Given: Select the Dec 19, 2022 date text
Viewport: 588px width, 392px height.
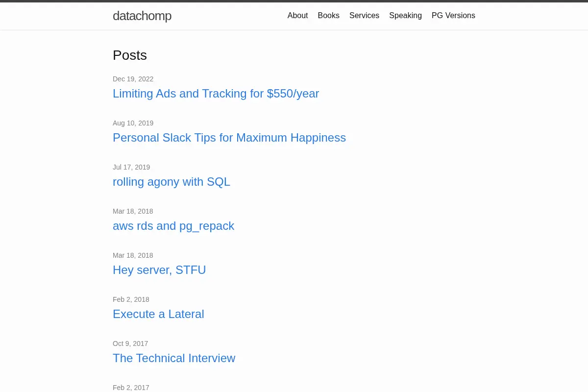Looking at the screenshot, I should [x=133, y=79].
